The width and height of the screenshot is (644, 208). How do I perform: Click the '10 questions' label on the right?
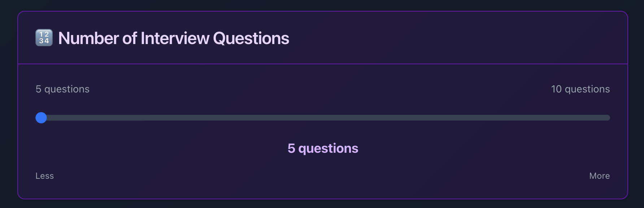click(580, 89)
